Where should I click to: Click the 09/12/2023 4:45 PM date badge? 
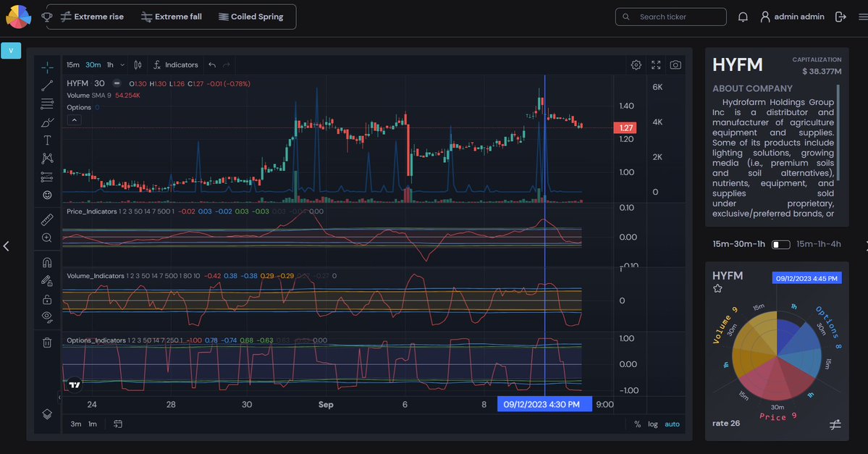point(806,278)
